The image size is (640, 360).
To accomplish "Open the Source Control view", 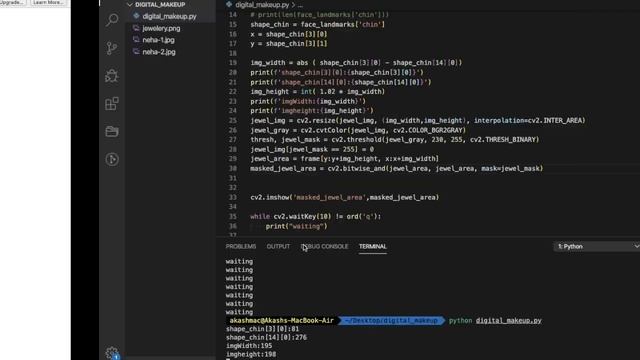I will 112,48.
